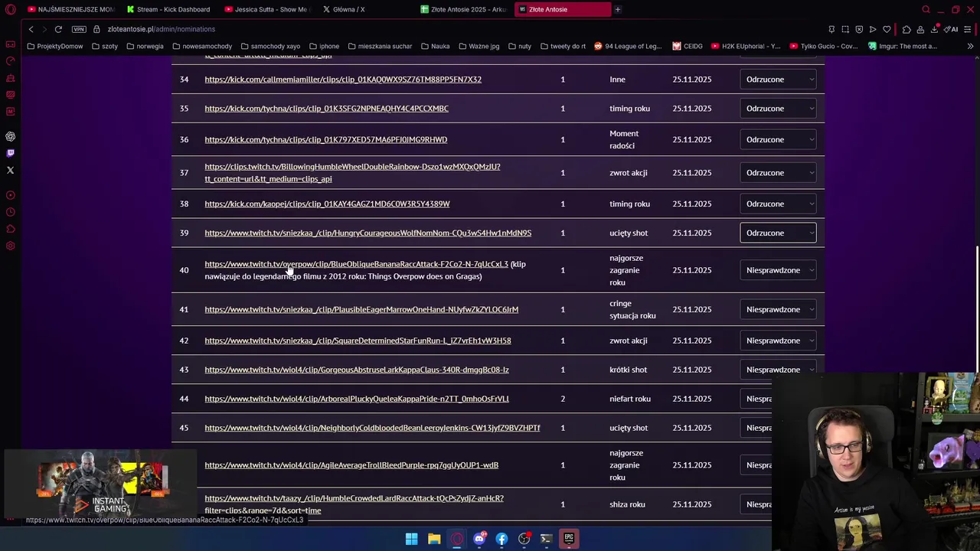The image size is (980, 551).
Task: Switch to the NAJŚMIESZNIEJSZE MOM YouTube tab
Action: (70, 9)
